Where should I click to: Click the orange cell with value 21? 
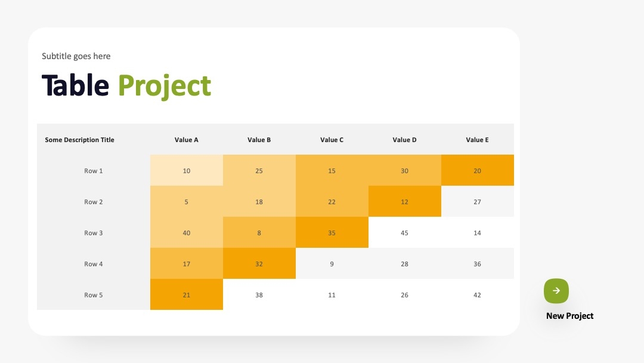pos(187,295)
